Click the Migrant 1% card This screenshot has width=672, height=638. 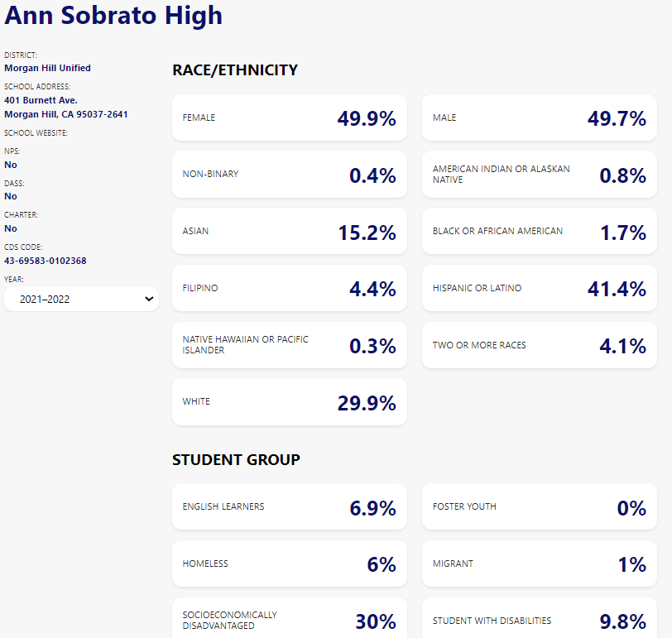coord(539,564)
